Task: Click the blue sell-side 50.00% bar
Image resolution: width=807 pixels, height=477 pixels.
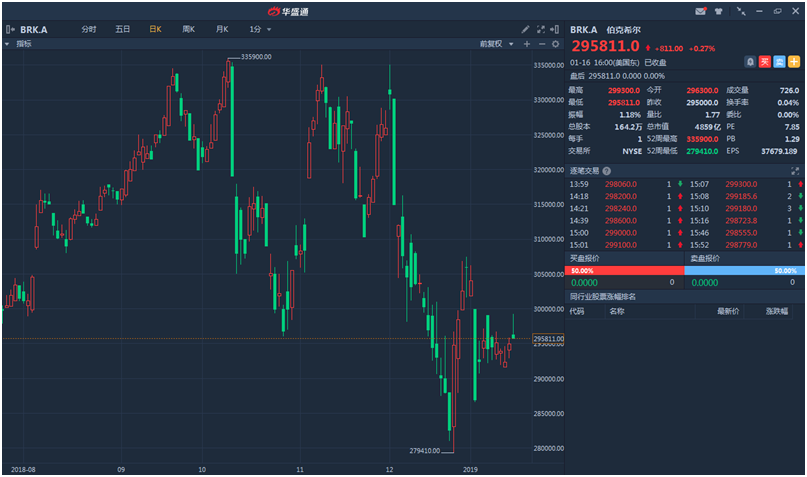Action: tap(743, 271)
